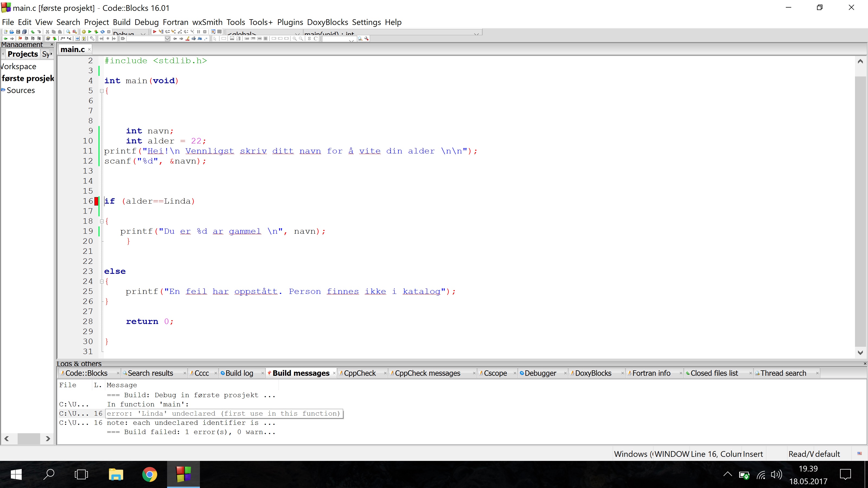Close the main.c editor tab
Screen dimensions: 868x488
pos(89,50)
